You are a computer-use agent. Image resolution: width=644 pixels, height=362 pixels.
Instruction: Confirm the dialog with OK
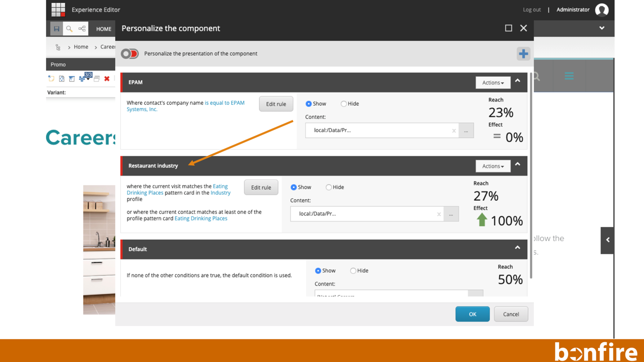click(472, 314)
